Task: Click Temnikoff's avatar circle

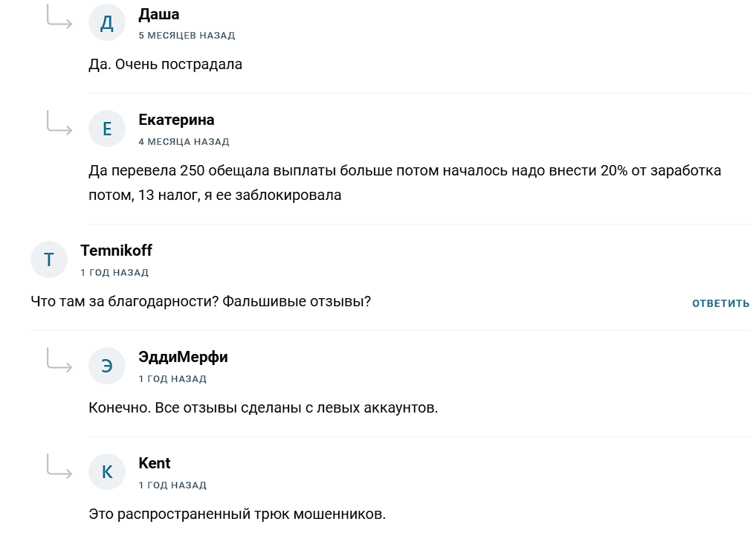Action: 49,259
